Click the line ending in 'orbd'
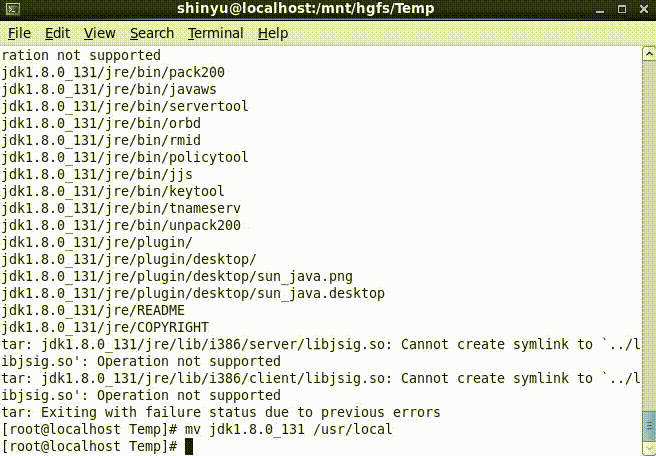This screenshot has width=656, height=456. pyautogui.click(x=101, y=123)
